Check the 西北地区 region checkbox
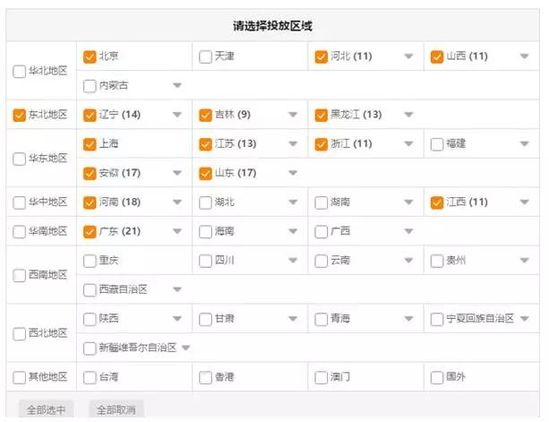Image resolution: width=549 pixels, height=422 pixels. (x=19, y=334)
